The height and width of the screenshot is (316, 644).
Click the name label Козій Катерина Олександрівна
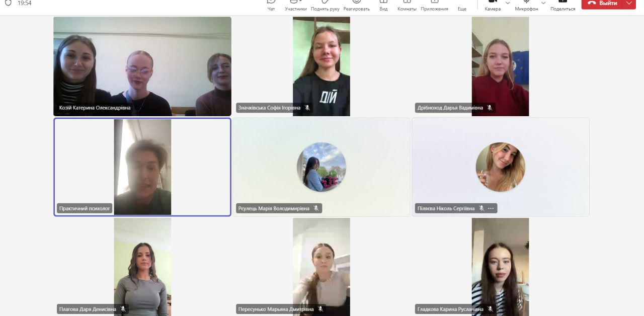tap(95, 108)
